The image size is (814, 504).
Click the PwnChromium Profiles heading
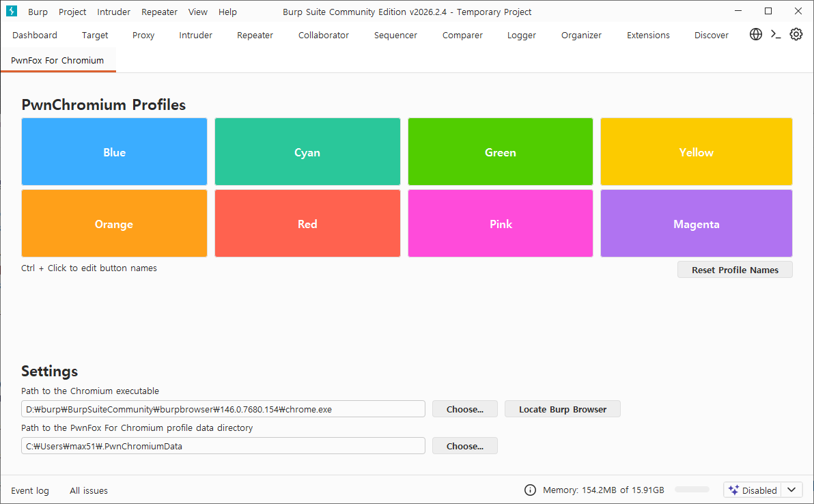(x=103, y=105)
